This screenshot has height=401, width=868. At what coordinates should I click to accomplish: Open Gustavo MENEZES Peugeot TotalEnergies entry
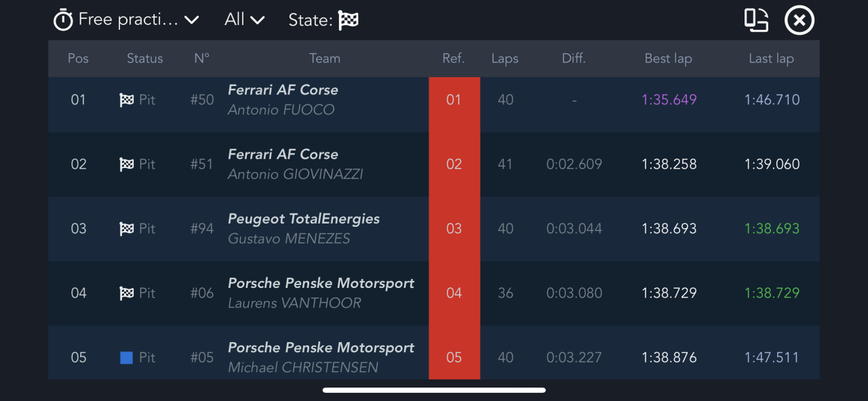click(303, 229)
